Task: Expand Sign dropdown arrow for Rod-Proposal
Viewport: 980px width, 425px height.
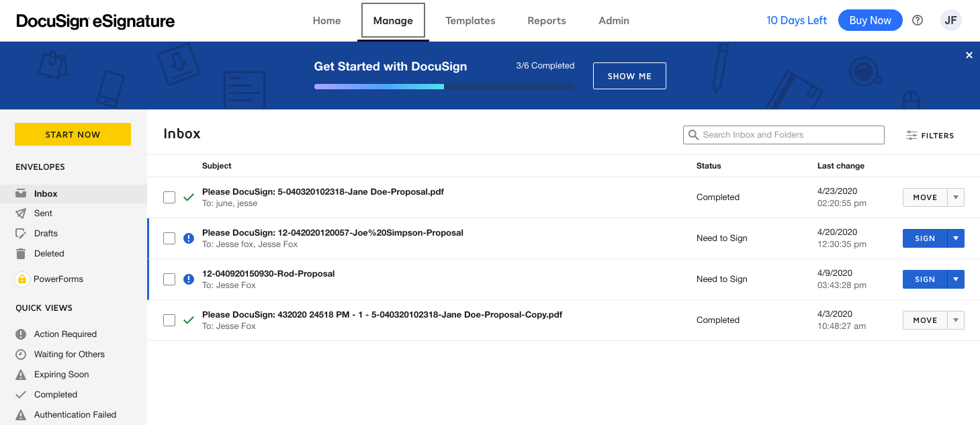Action: click(956, 279)
